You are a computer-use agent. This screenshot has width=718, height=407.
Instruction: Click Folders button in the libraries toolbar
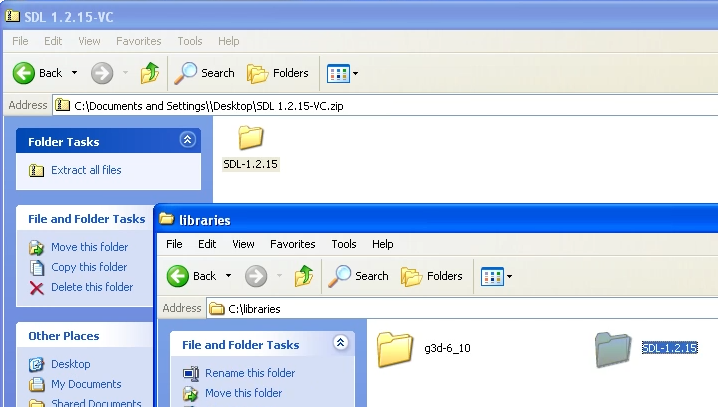pyautogui.click(x=432, y=276)
